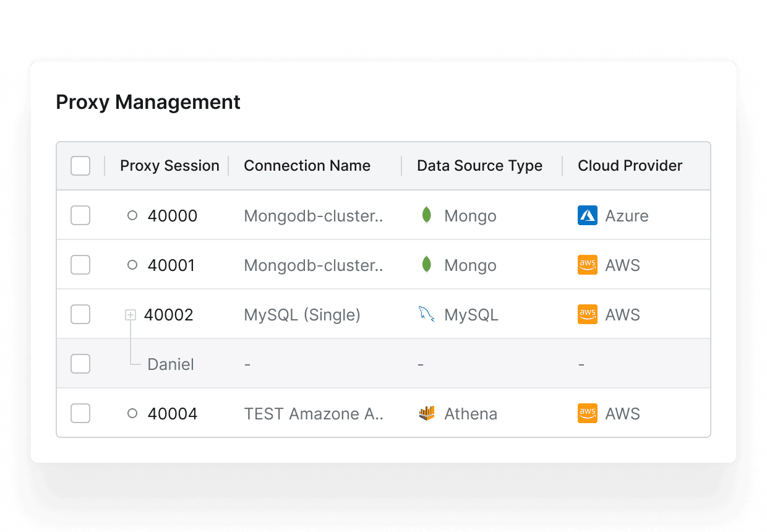Click the AWS icon in the MySQL row

(x=587, y=314)
